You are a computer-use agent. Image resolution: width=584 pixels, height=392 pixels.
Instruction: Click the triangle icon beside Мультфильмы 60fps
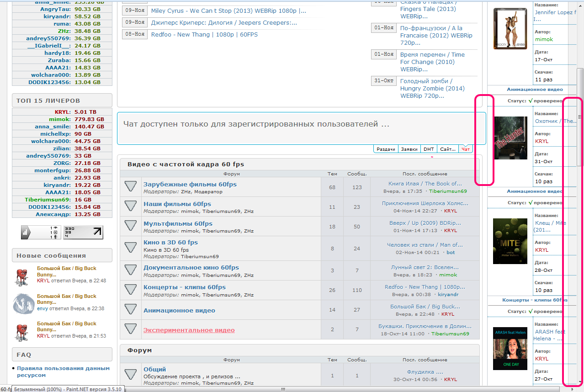click(x=131, y=226)
